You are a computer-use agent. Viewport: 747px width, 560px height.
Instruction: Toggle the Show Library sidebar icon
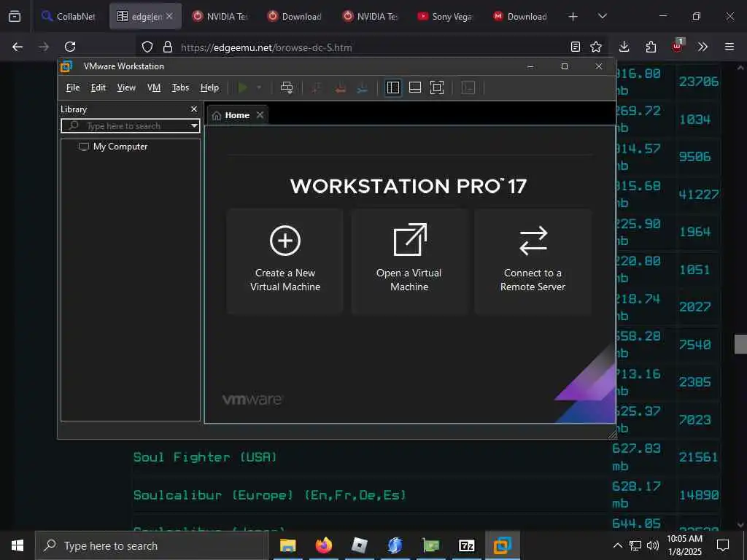(393, 87)
